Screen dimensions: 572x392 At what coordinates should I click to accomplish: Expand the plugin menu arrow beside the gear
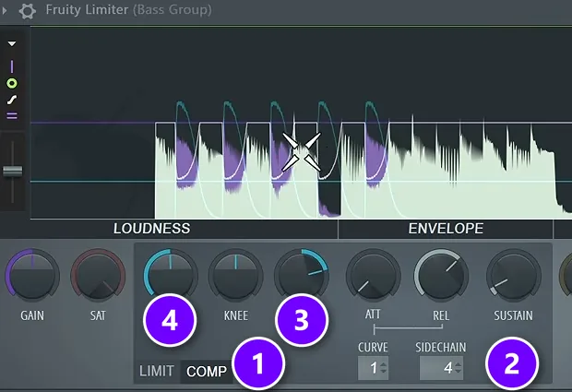(x=5, y=10)
